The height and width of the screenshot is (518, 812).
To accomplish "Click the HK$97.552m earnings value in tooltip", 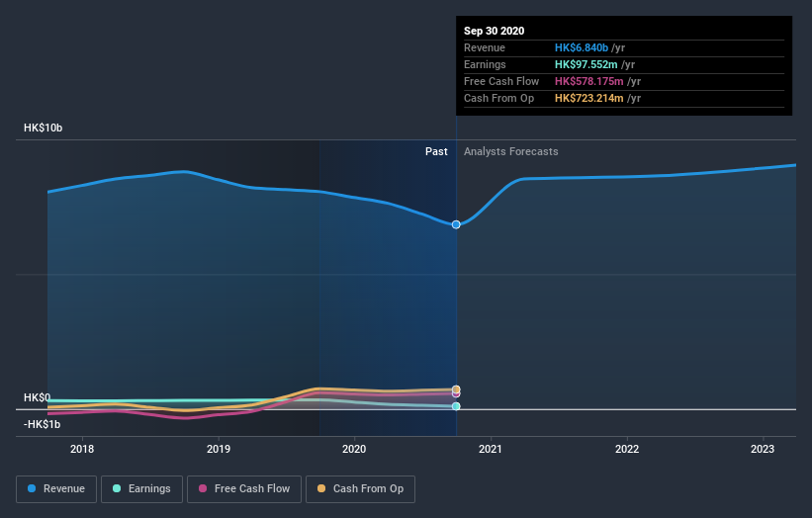I will [586, 64].
